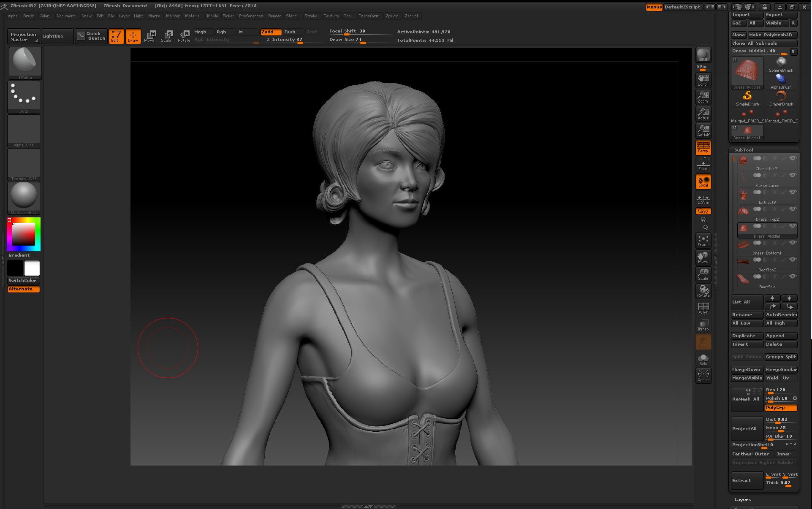The height and width of the screenshot is (509, 812).
Task: Open the Document menu
Action: click(65, 16)
